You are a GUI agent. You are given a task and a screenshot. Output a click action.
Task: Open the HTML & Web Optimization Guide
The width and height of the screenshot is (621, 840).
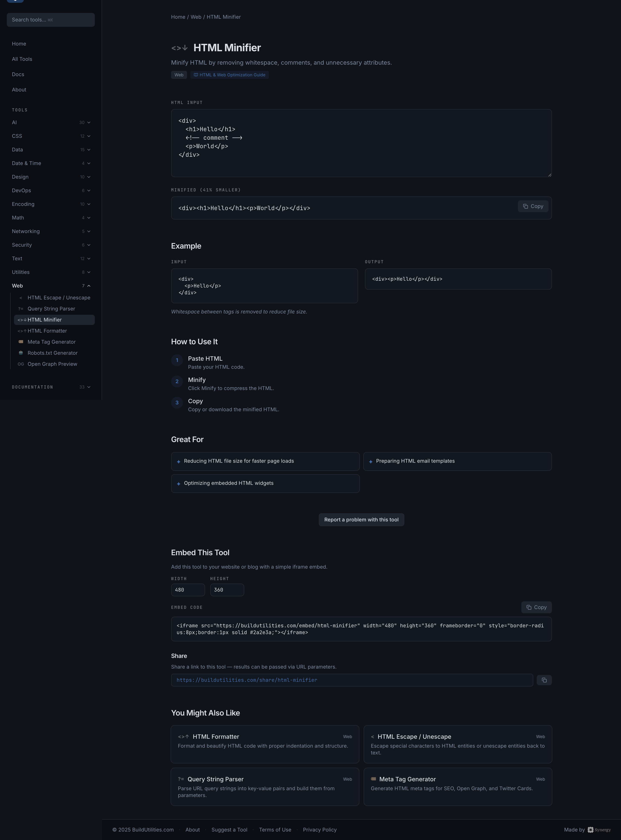pos(229,74)
